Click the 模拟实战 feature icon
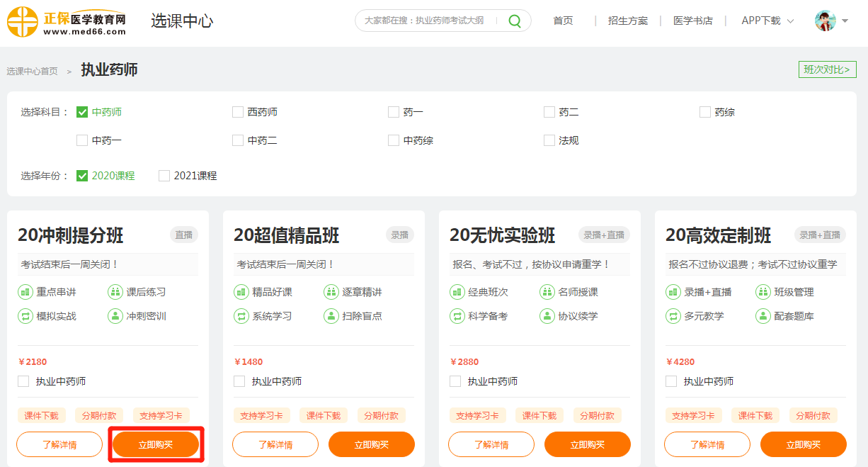Screen dimensions: 868x467 tap(25, 316)
